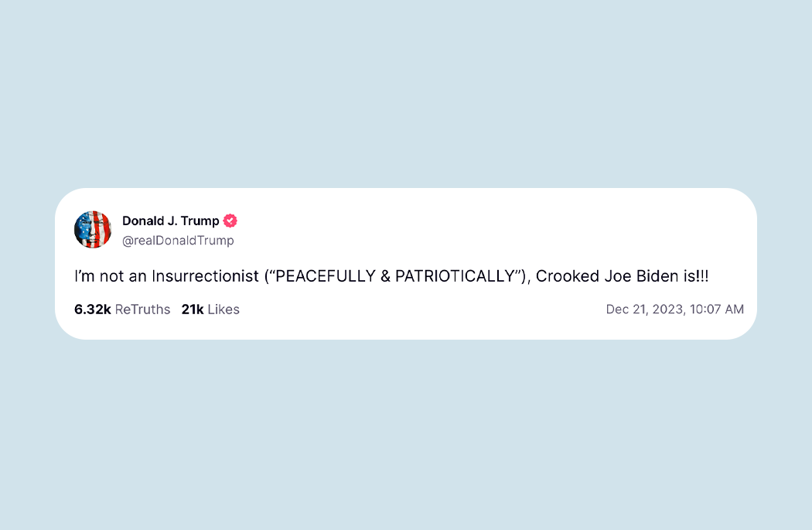Click the word Trump in display name
The height and width of the screenshot is (530, 812).
click(x=200, y=221)
